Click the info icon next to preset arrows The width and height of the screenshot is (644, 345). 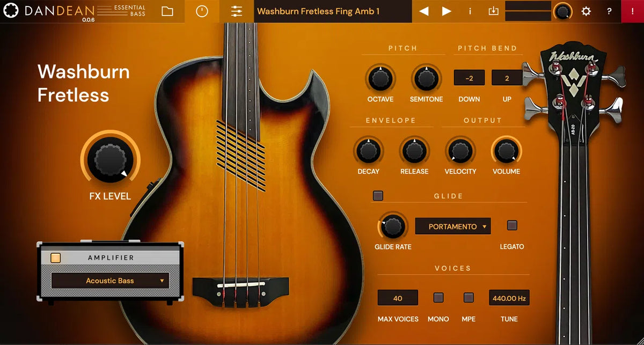470,11
